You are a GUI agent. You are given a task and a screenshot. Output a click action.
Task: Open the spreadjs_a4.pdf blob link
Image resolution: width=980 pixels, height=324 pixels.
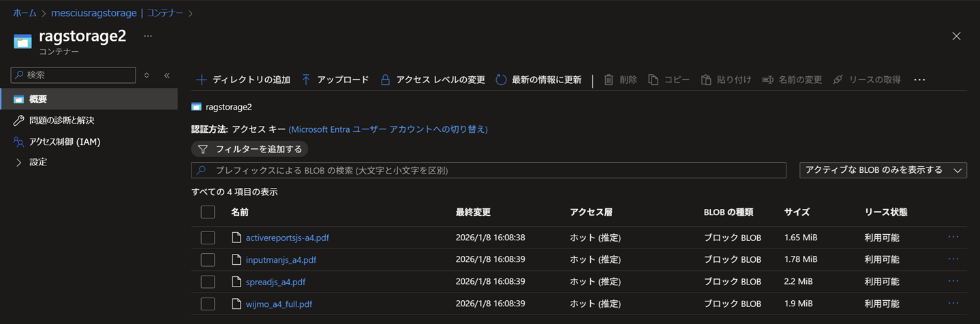click(x=275, y=282)
